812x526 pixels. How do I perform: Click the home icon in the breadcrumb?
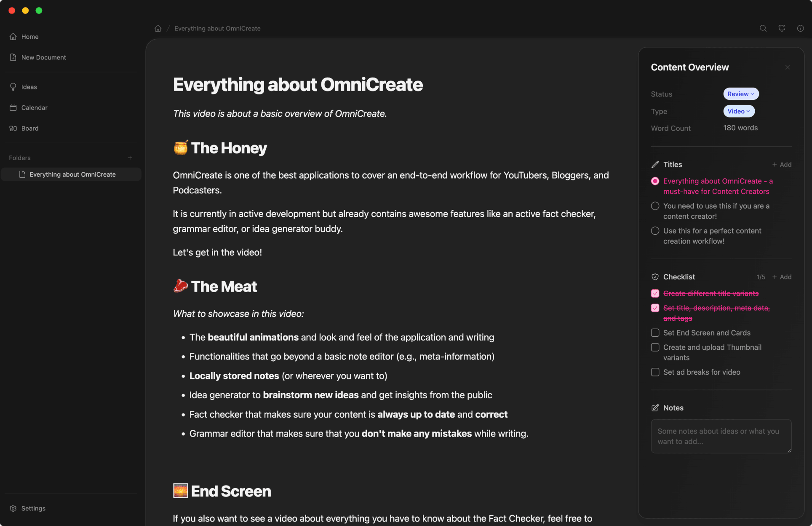158,28
